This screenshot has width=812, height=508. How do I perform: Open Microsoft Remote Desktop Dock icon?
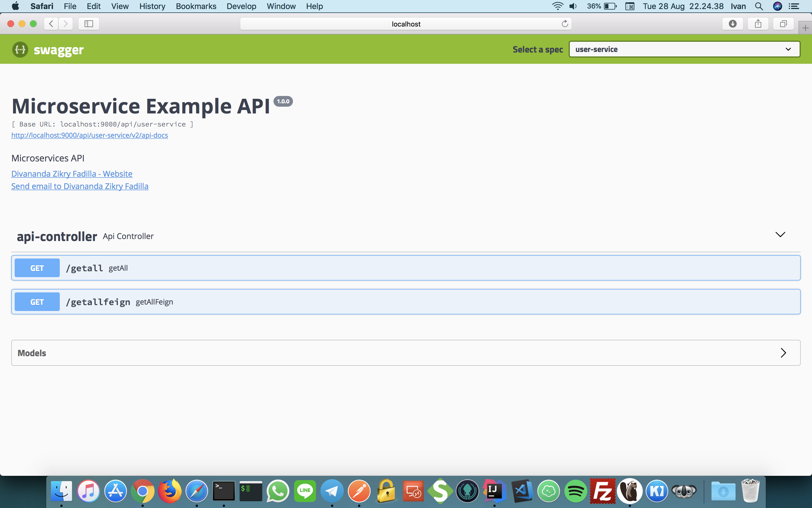tap(413, 491)
